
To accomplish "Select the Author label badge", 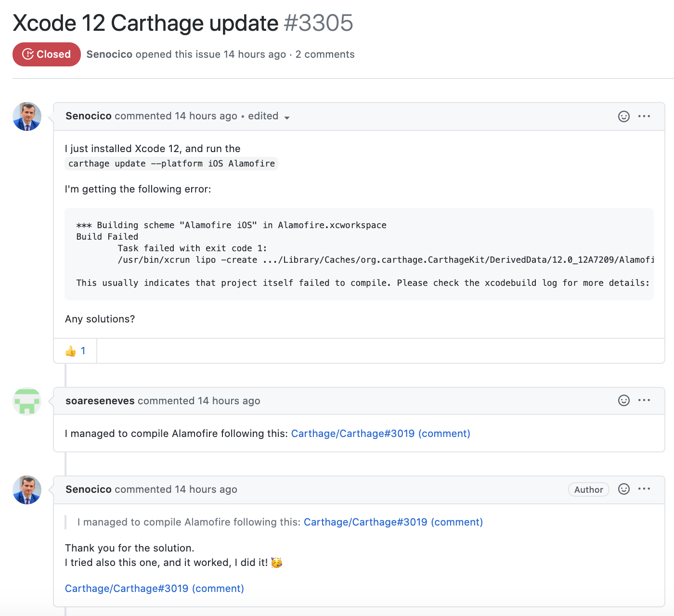I will point(589,489).
